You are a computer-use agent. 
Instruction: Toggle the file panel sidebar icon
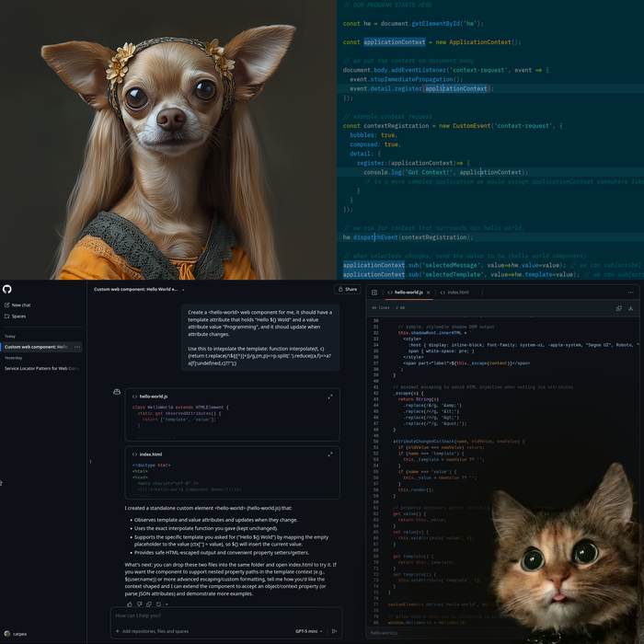(374, 292)
